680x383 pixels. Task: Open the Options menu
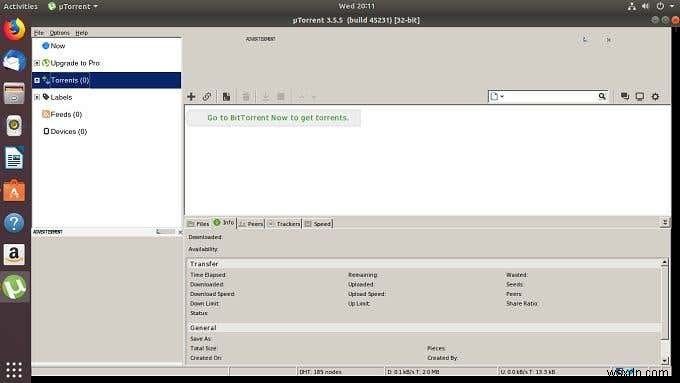[59, 33]
